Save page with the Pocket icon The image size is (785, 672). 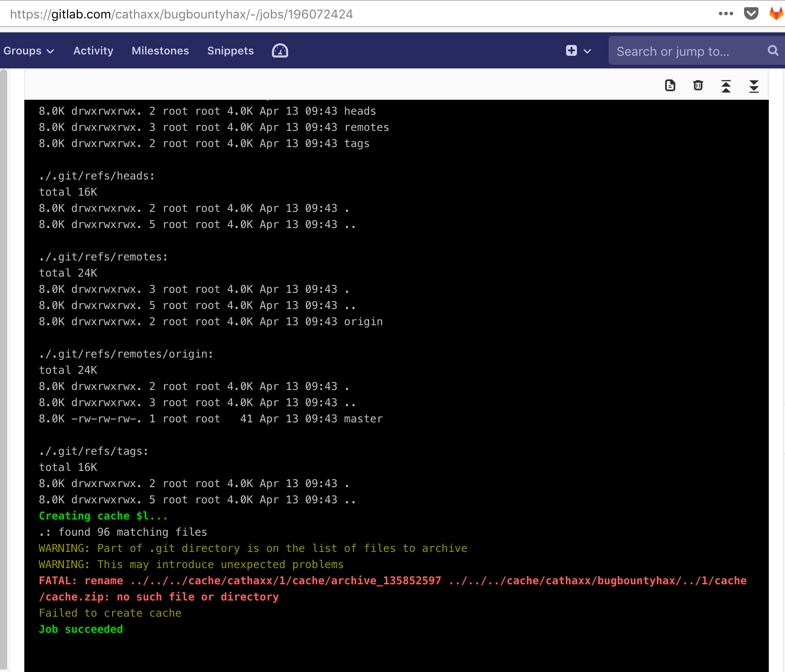[751, 13]
